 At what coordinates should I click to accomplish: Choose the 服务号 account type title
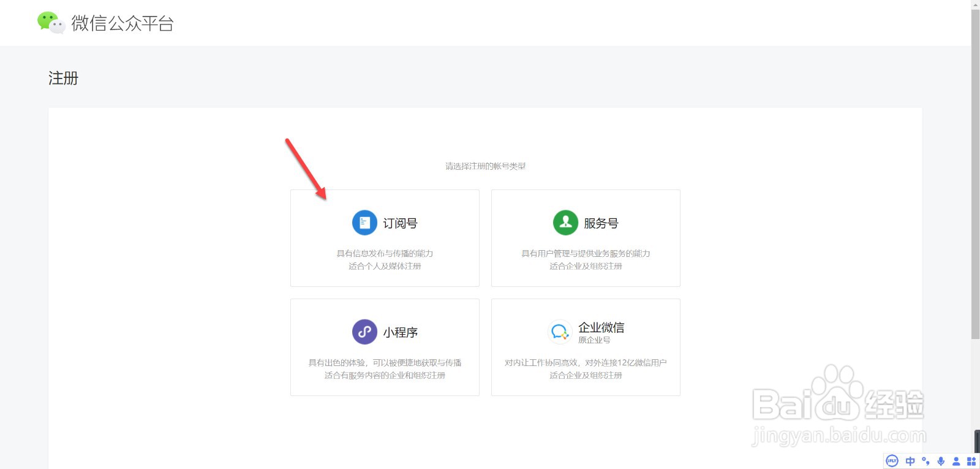pos(601,223)
